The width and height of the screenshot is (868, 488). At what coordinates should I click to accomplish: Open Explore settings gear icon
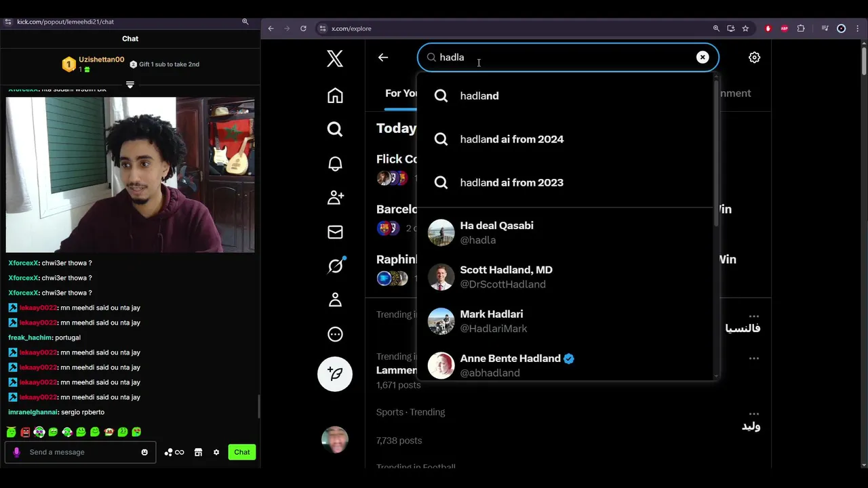[754, 58]
